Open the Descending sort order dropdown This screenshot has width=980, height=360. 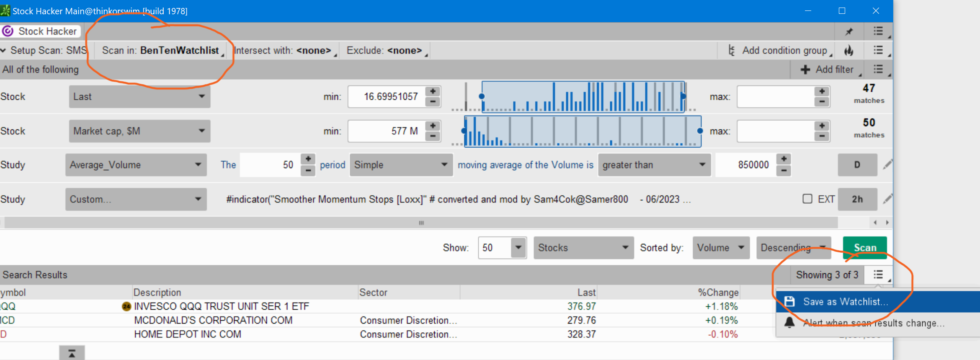tap(793, 248)
